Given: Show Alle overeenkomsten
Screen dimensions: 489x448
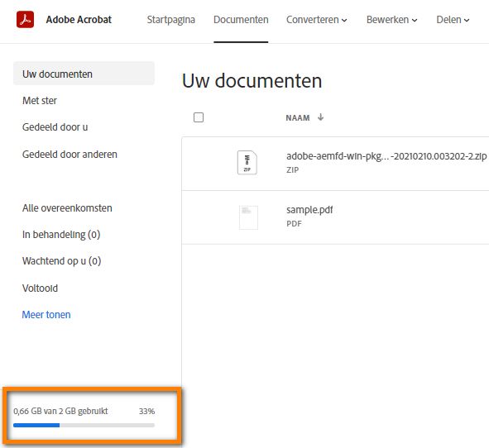Looking at the screenshot, I should (67, 207).
